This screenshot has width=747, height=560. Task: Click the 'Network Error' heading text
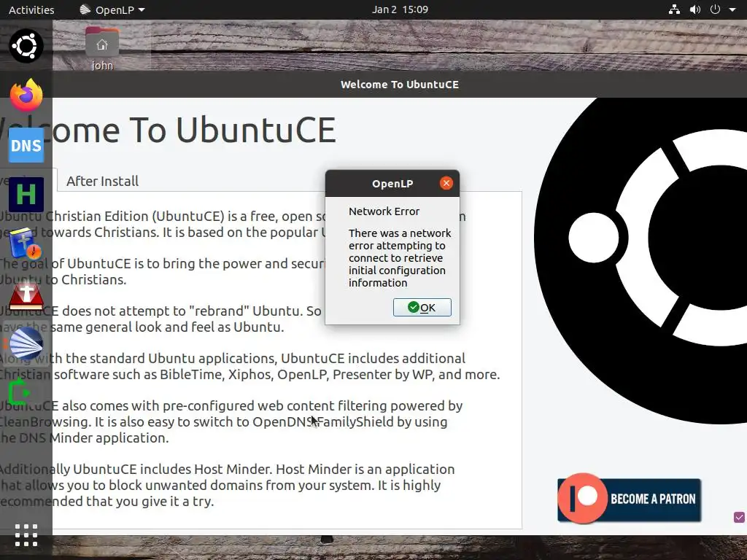384,211
